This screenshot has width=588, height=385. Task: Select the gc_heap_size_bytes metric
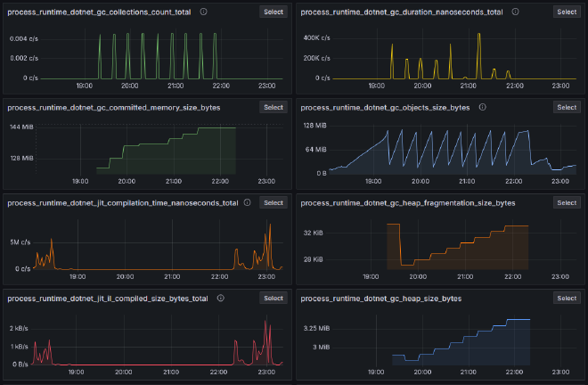pos(567,299)
